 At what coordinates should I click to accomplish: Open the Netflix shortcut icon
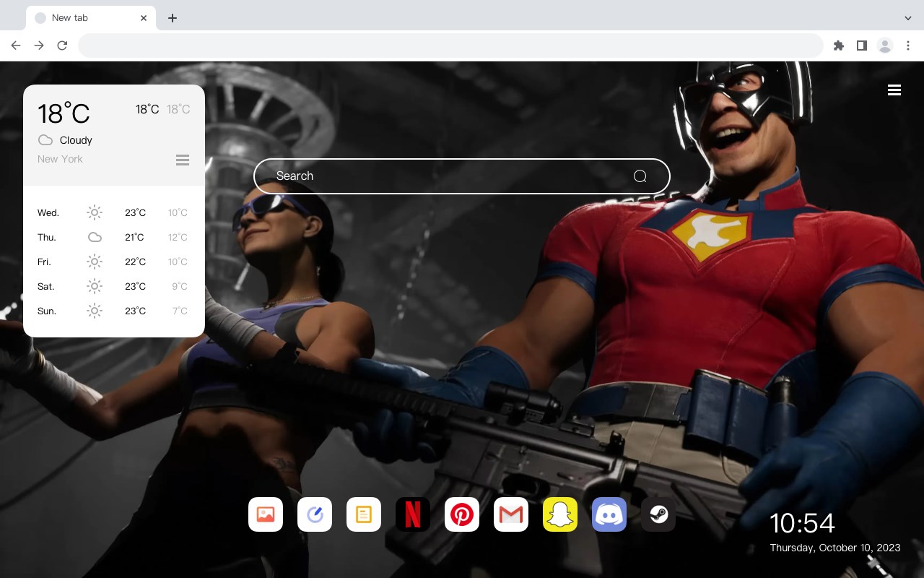pos(413,514)
